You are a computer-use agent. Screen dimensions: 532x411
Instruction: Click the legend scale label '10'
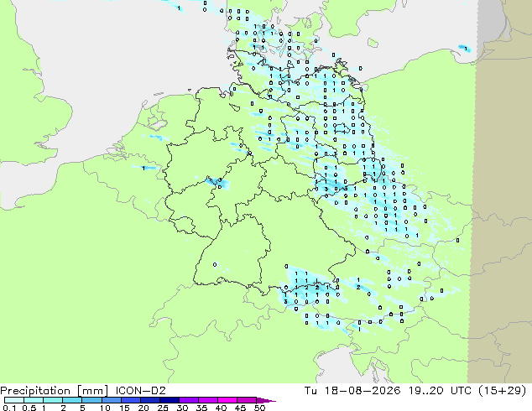[105, 408]
